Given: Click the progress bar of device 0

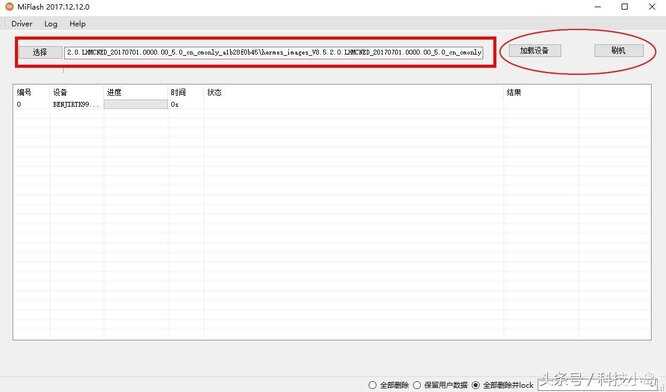Looking at the screenshot, I should 136,104.
